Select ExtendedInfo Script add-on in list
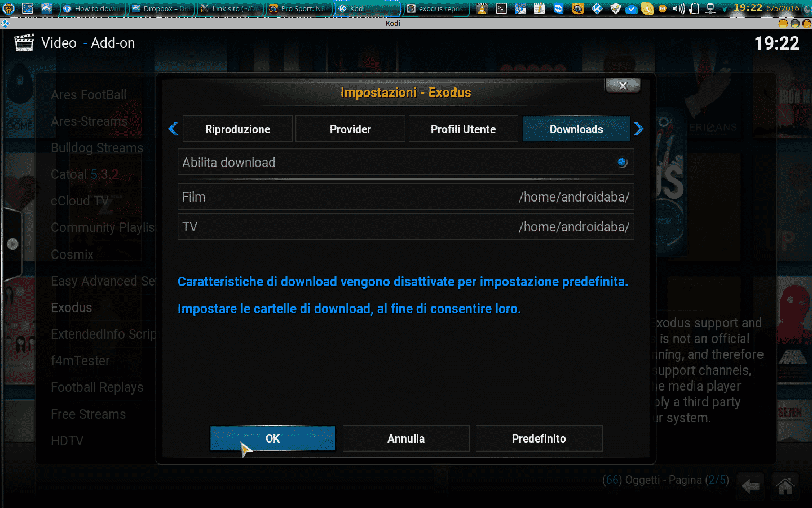This screenshot has height=508, width=812. click(103, 334)
